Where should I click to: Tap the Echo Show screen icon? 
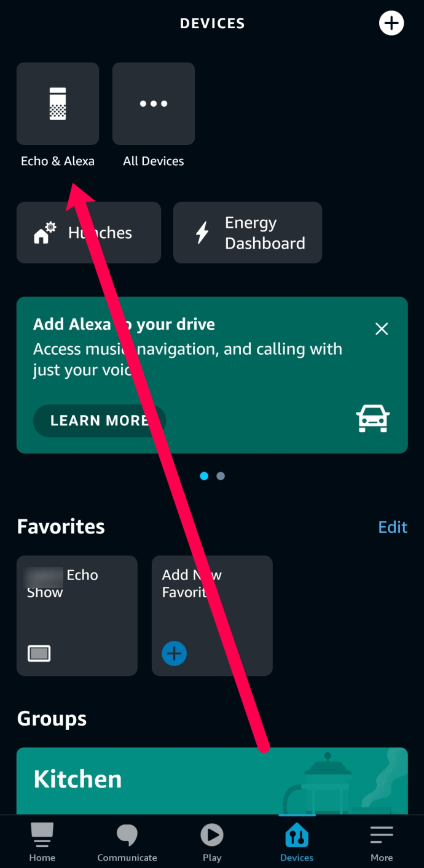point(39,654)
